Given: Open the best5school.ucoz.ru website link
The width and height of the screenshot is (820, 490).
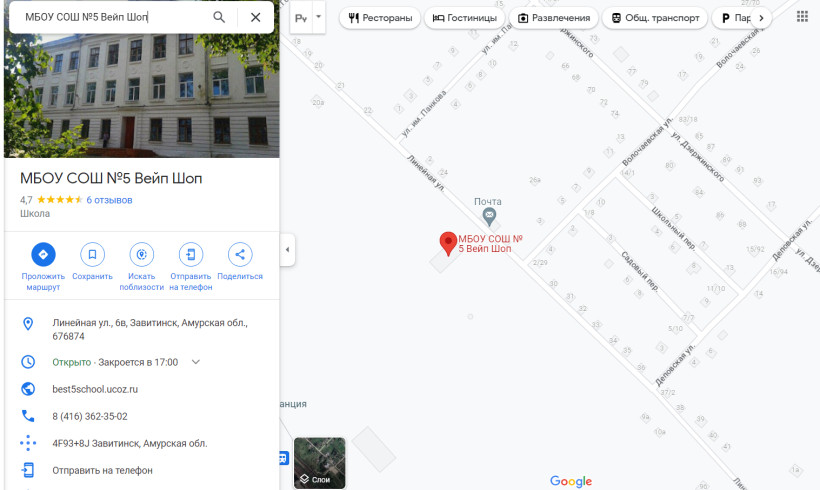Looking at the screenshot, I should tap(95, 389).
